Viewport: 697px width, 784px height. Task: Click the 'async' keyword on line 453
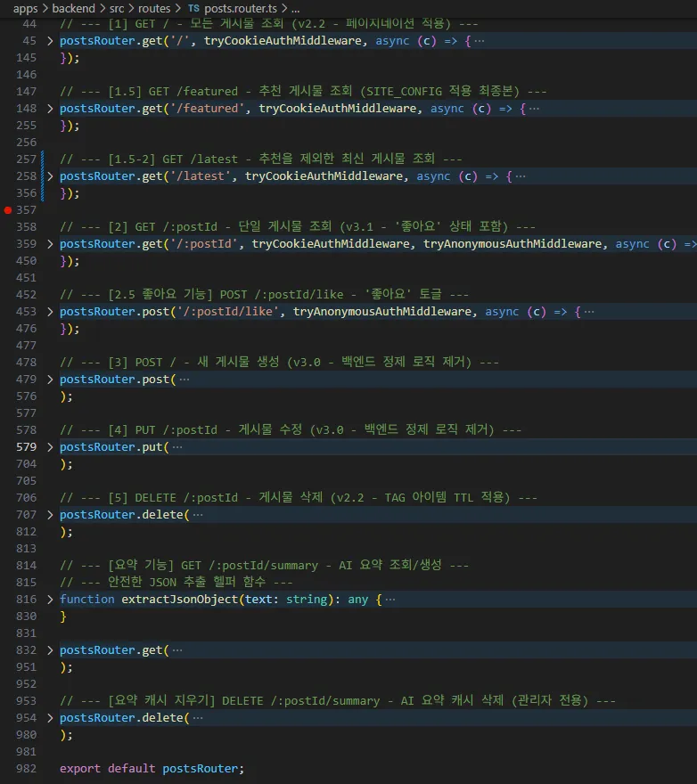tap(502, 312)
